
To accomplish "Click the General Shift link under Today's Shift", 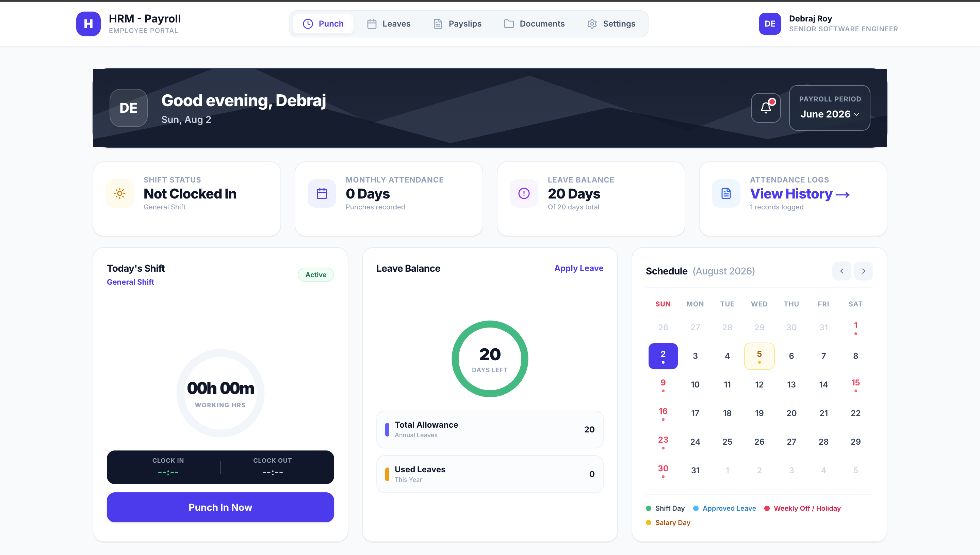I will (130, 282).
